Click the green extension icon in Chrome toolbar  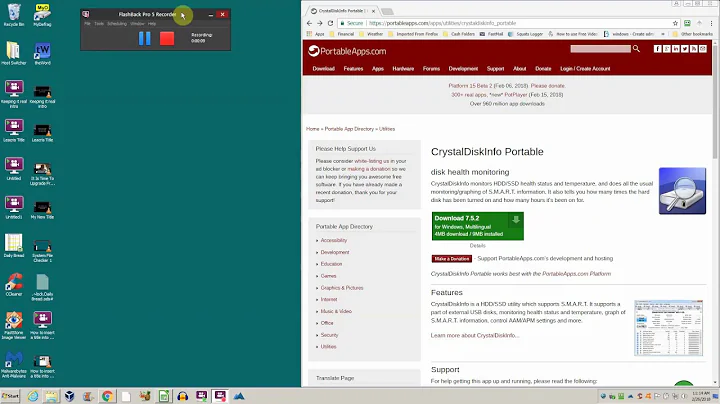click(x=687, y=23)
